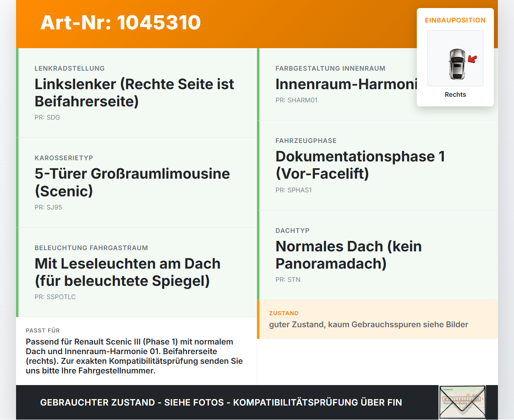The width and height of the screenshot is (514, 420).
Task: Click the 'PR: SDG' code
Action: tap(47, 117)
